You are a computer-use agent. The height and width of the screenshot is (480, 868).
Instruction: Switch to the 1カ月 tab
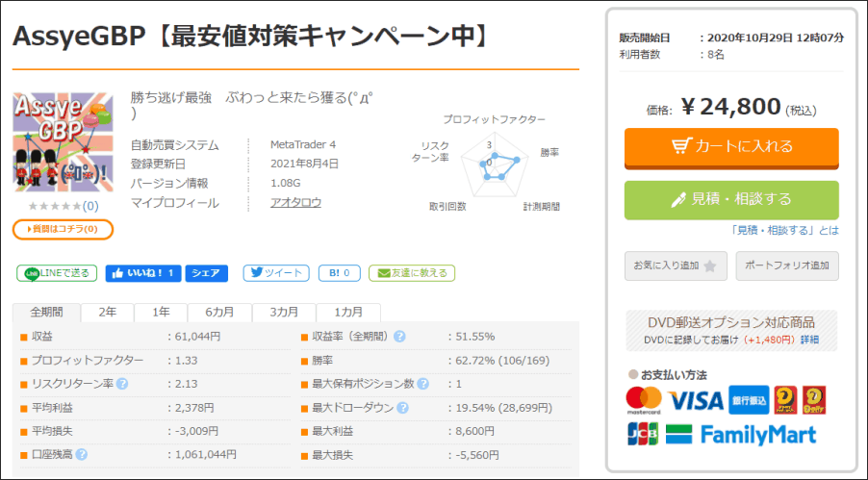click(348, 313)
